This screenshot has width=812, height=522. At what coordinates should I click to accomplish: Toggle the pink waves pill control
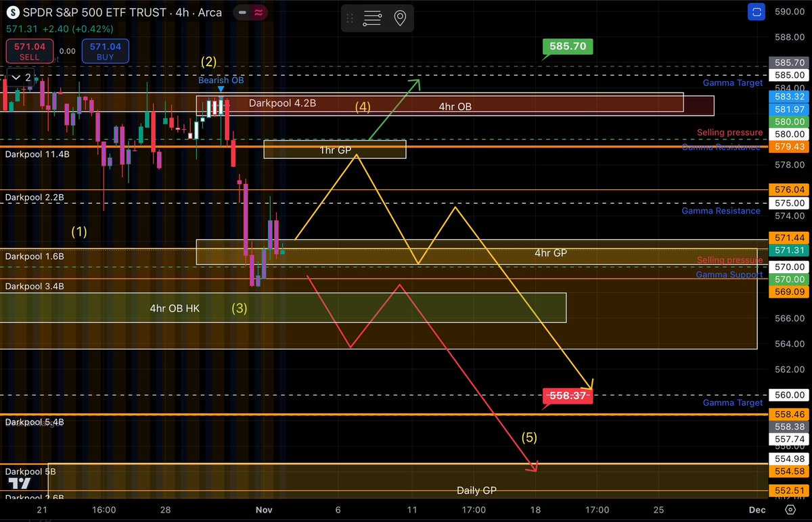coord(259,11)
